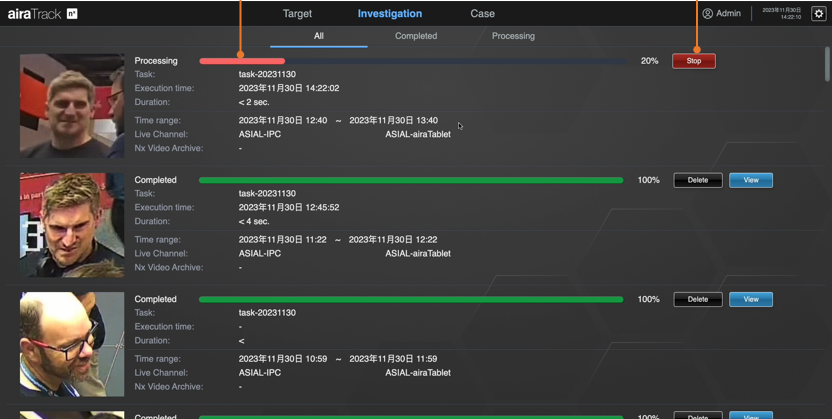View the task with range 10:59–11:59
The height and width of the screenshot is (419, 832).
pos(751,300)
